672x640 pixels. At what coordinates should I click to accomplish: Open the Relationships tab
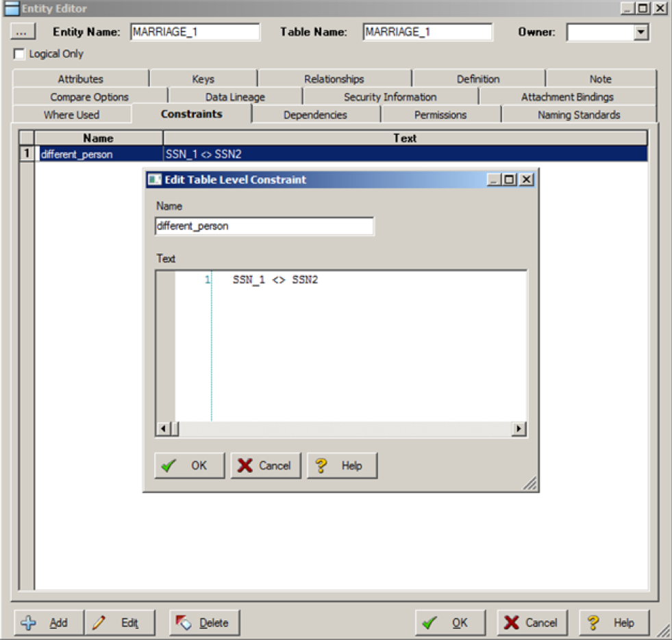click(334, 79)
